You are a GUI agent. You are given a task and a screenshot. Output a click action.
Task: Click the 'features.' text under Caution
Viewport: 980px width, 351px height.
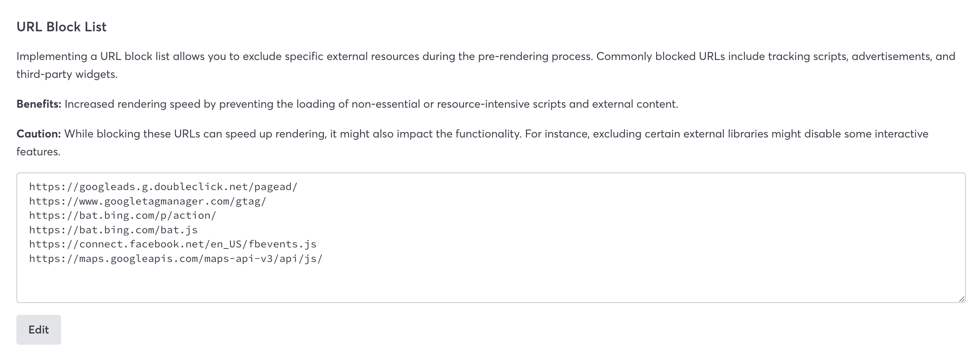coord(38,152)
